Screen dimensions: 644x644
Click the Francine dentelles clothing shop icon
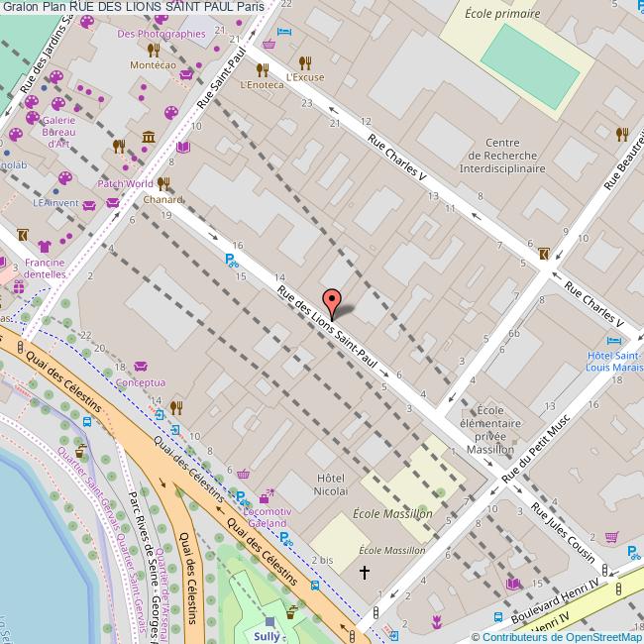tap(45, 247)
